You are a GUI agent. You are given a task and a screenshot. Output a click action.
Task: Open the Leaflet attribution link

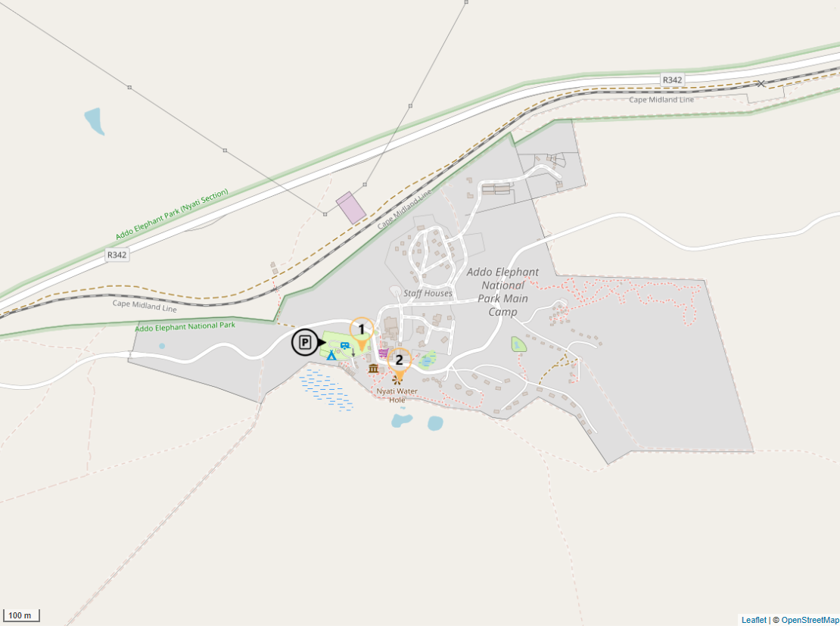tap(754, 620)
